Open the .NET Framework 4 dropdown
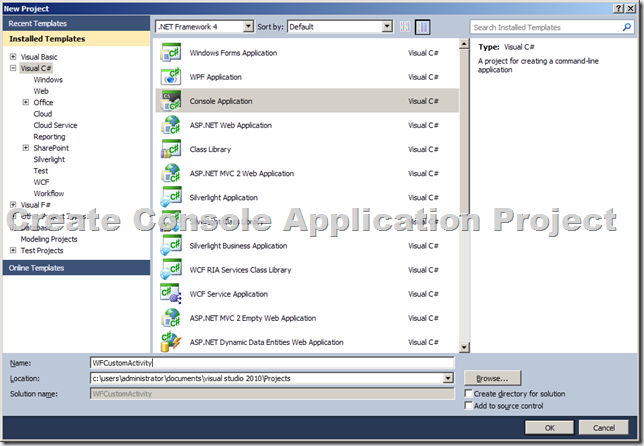The height and width of the screenshot is (446, 644). click(248, 27)
